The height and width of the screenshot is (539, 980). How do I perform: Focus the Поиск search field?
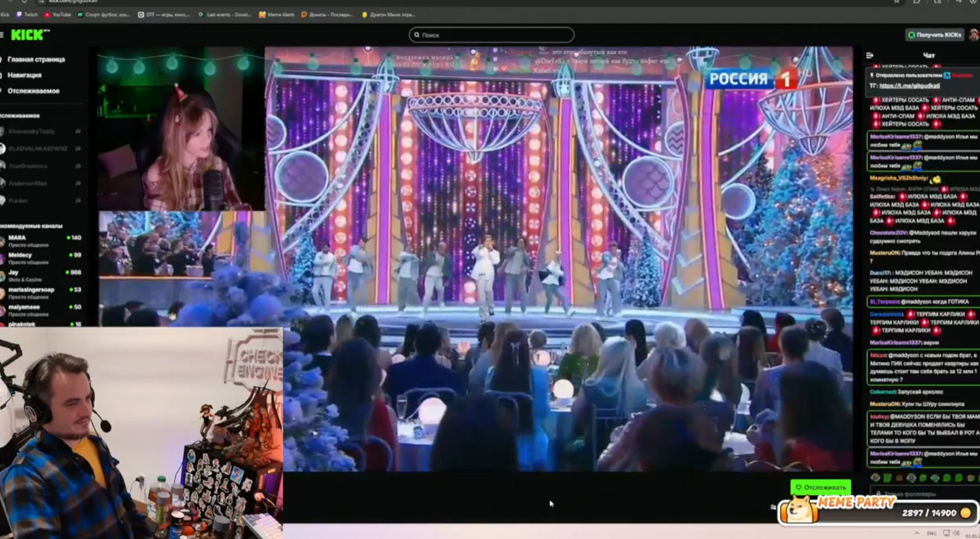click(492, 35)
